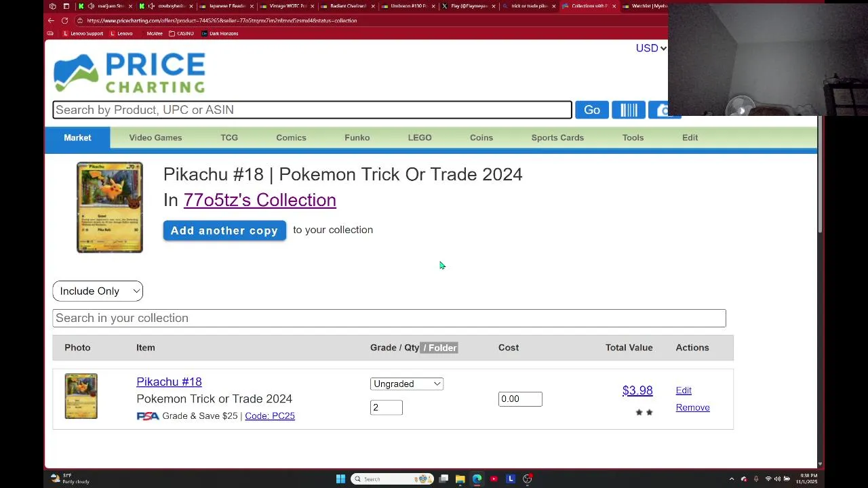Click the Code: PC25 link
868x488 pixels.
coord(270,415)
